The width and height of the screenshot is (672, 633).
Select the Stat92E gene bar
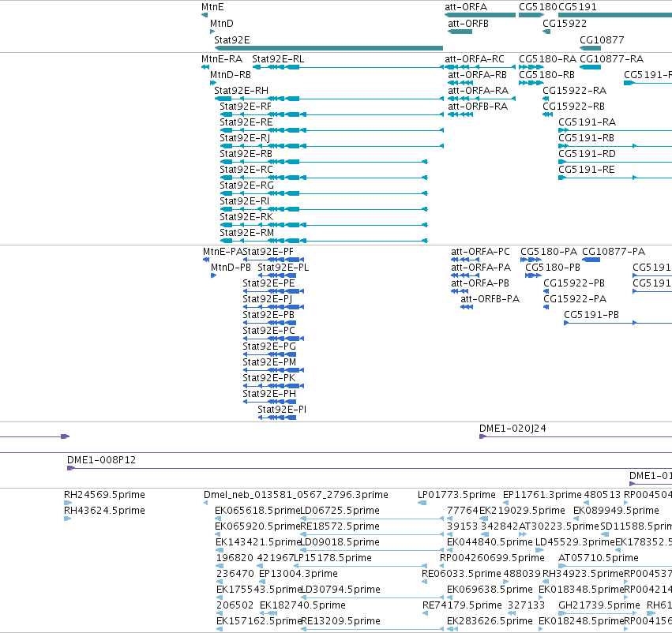[328, 48]
